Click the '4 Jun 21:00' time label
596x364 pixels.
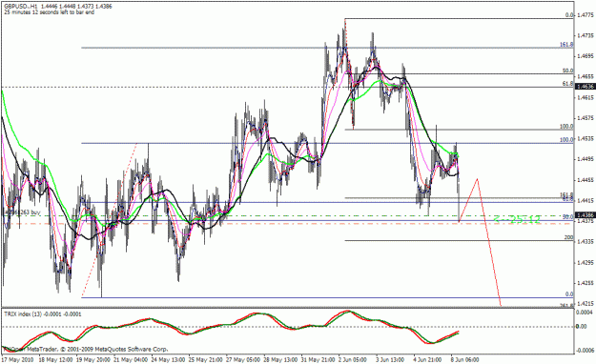point(427,359)
